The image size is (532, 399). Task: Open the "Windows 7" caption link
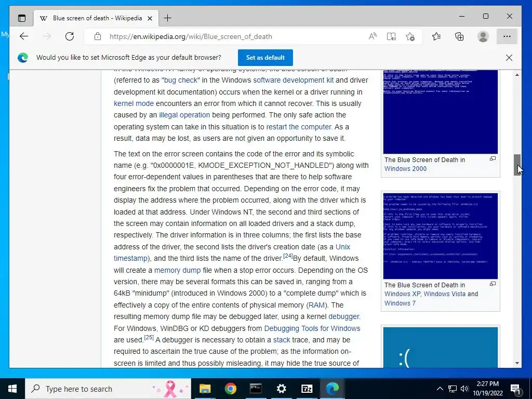400,303
